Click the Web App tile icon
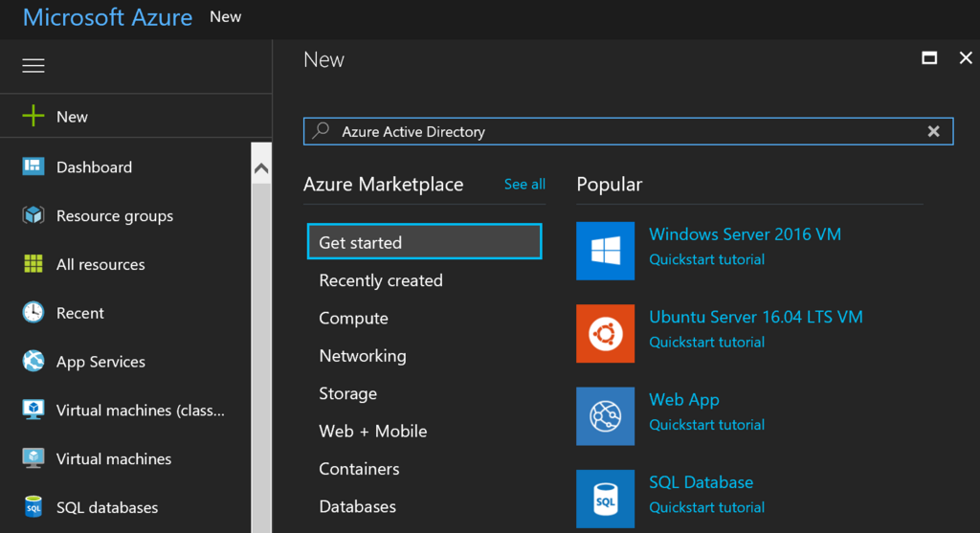Image resolution: width=980 pixels, height=533 pixels. (605, 416)
